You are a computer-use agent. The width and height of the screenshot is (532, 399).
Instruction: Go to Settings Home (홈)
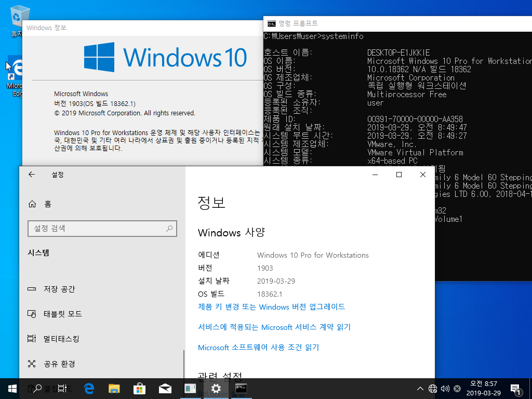[39, 204]
